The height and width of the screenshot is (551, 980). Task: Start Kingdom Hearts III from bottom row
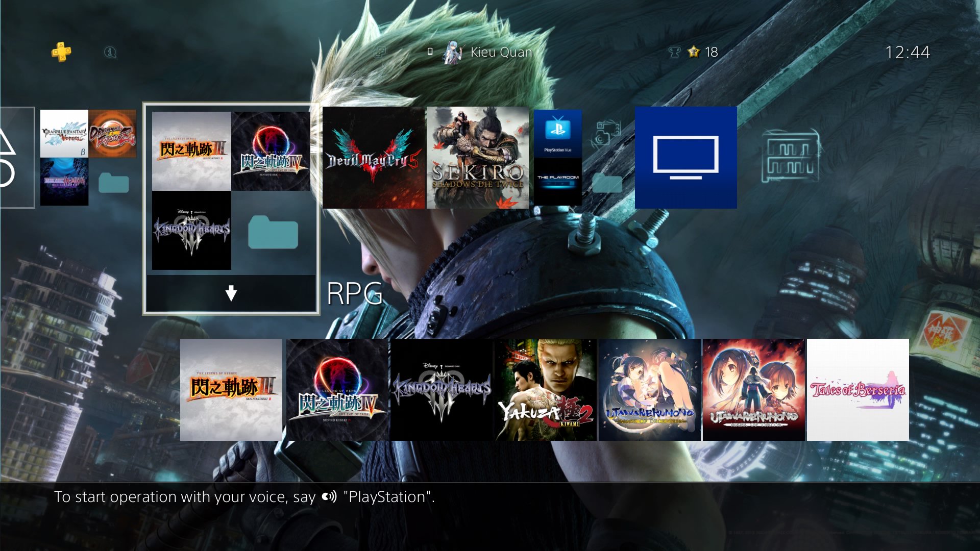pyautogui.click(x=442, y=390)
